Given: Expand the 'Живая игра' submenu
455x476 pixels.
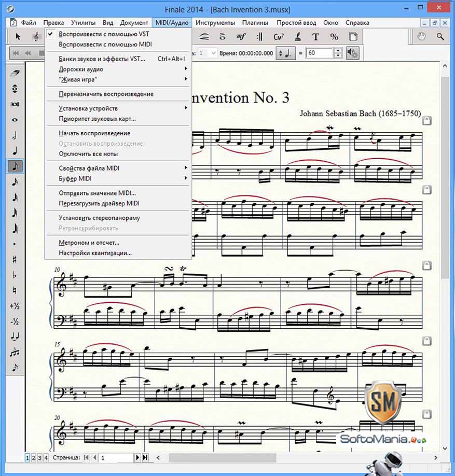Looking at the screenshot, I should coord(118,79).
